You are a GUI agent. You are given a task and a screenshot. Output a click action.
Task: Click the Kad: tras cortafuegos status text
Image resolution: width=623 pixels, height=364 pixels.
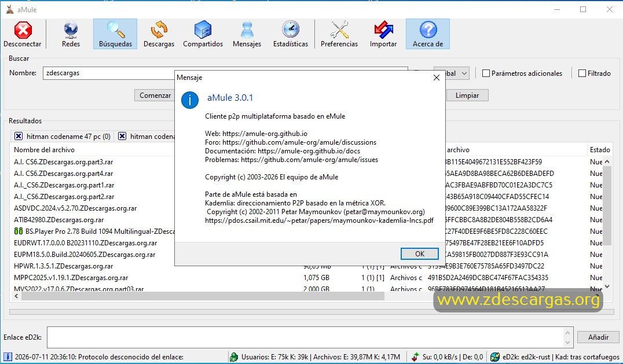[587, 357]
